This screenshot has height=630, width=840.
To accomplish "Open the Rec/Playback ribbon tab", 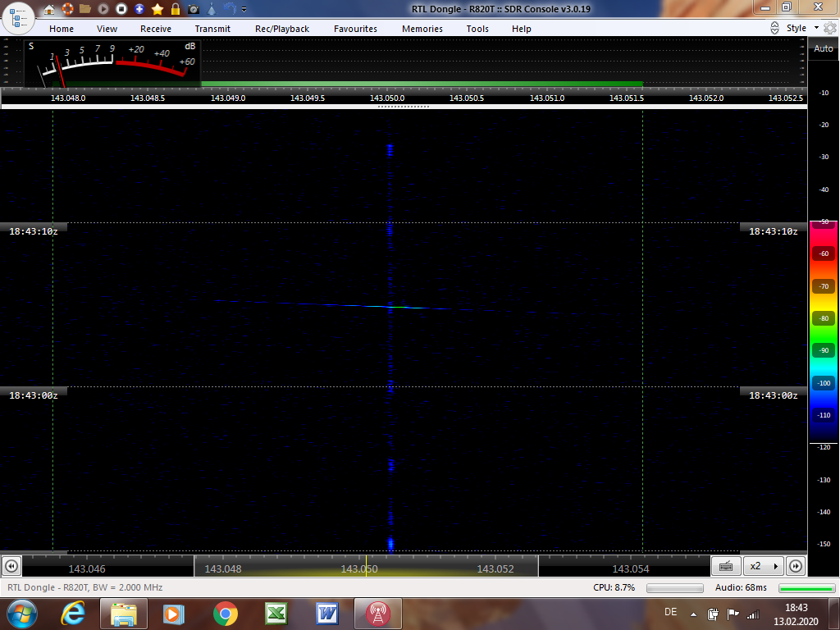I will [282, 29].
